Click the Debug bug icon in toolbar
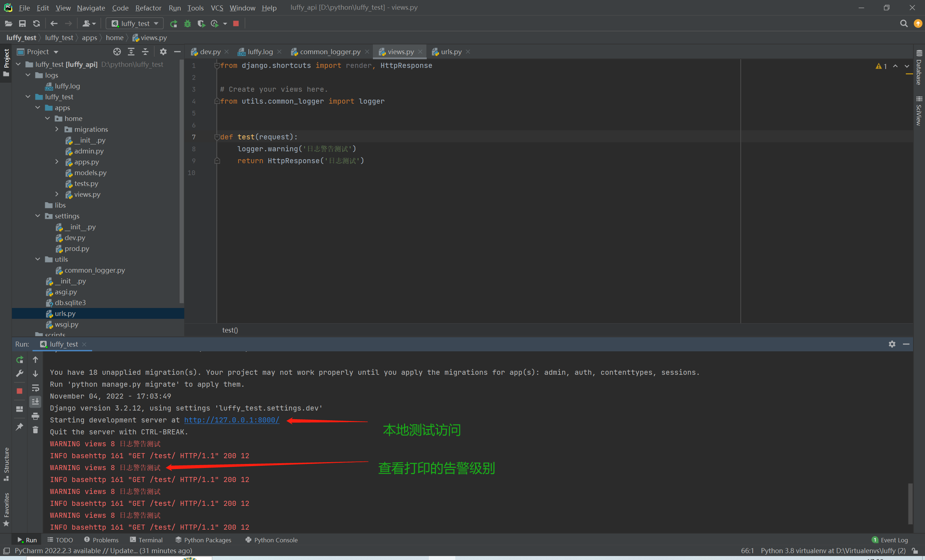This screenshot has height=560, width=925. tap(187, 23)
